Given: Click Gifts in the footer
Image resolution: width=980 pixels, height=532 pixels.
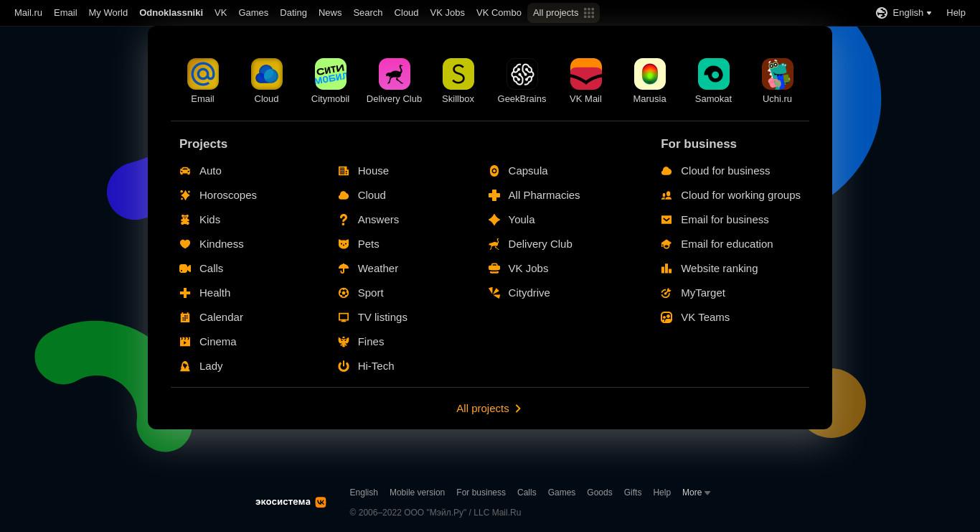Looking at the screenshot, I should click(633, 493).
